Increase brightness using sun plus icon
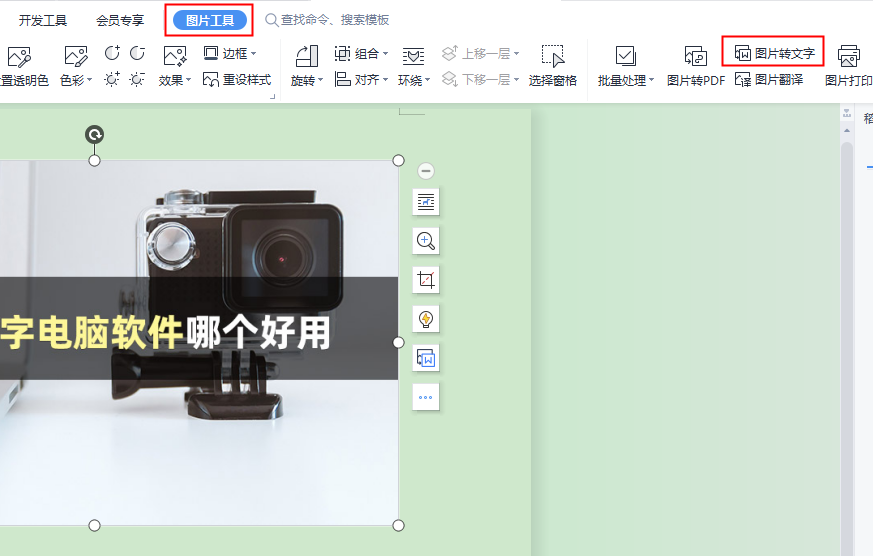 tap(112, 80)
